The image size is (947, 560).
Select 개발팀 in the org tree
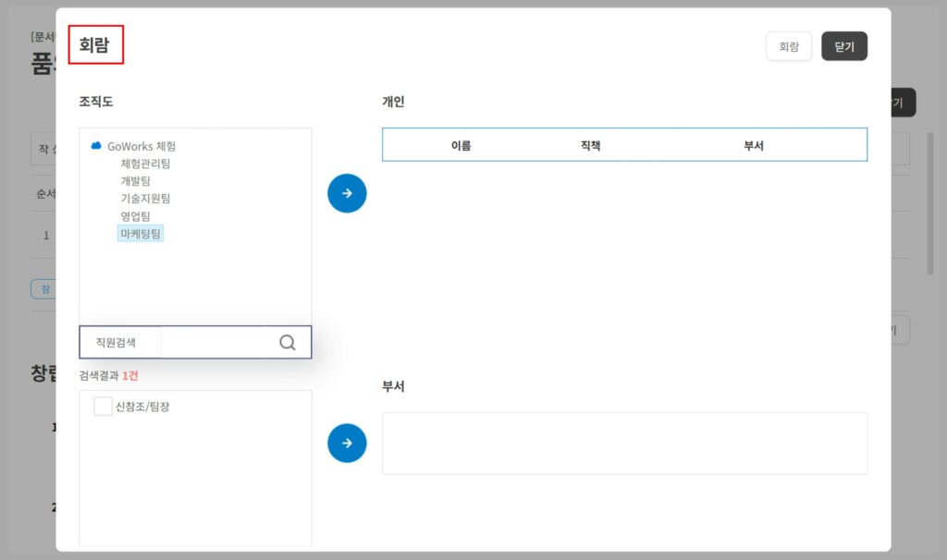tap(135, 181)
